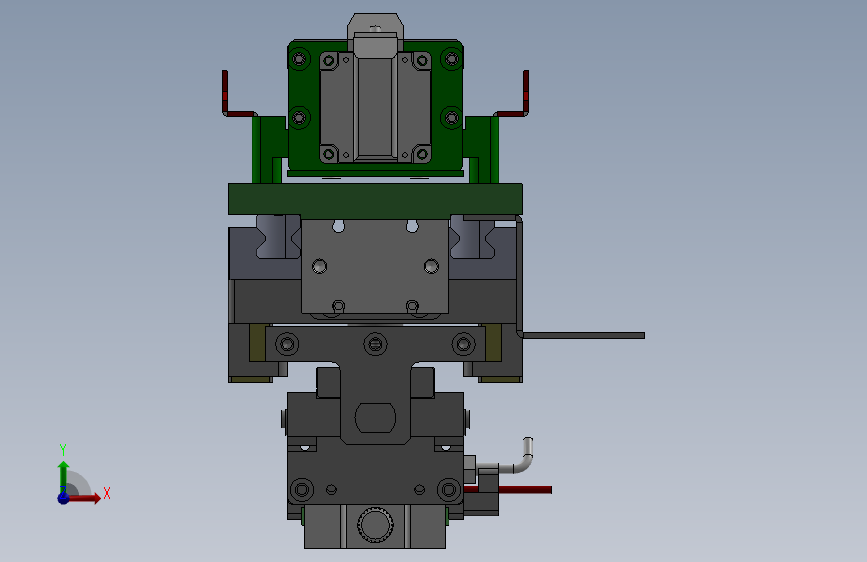Select the top-right screw of the green mounting plate

coord(452,58)
